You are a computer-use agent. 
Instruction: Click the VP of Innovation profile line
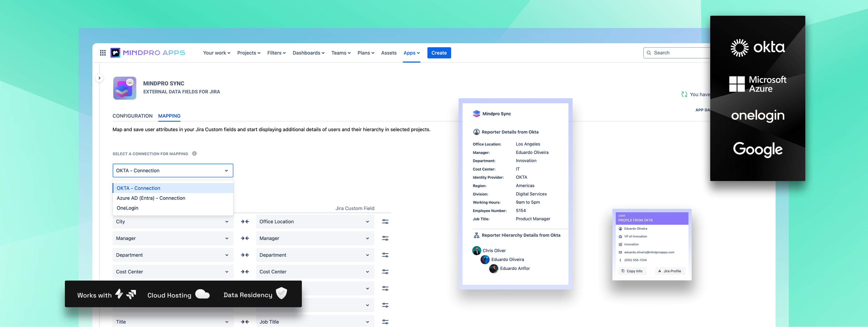(636, 236)
